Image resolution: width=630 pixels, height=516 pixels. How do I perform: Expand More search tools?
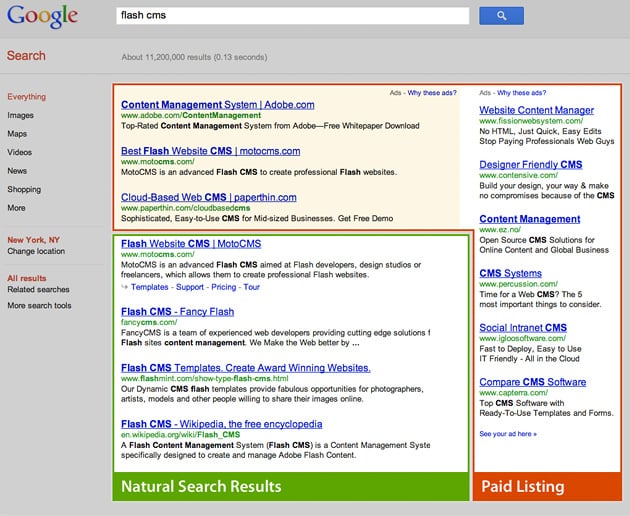coord(39,305)
